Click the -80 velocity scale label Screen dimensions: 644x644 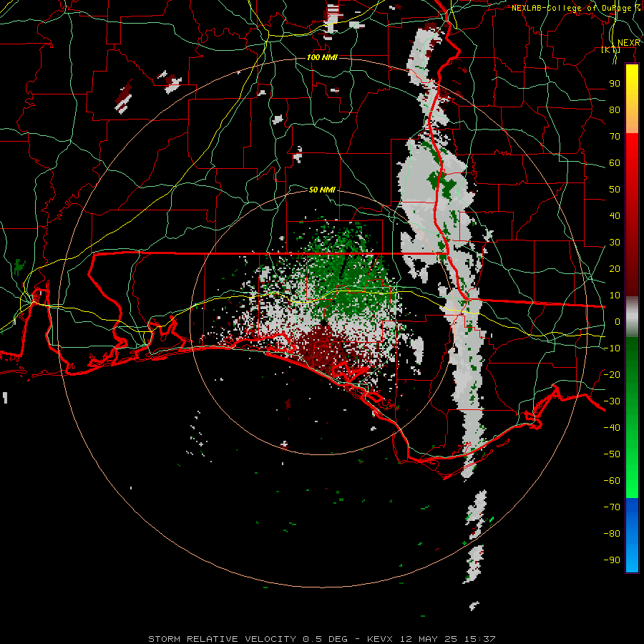612,534
